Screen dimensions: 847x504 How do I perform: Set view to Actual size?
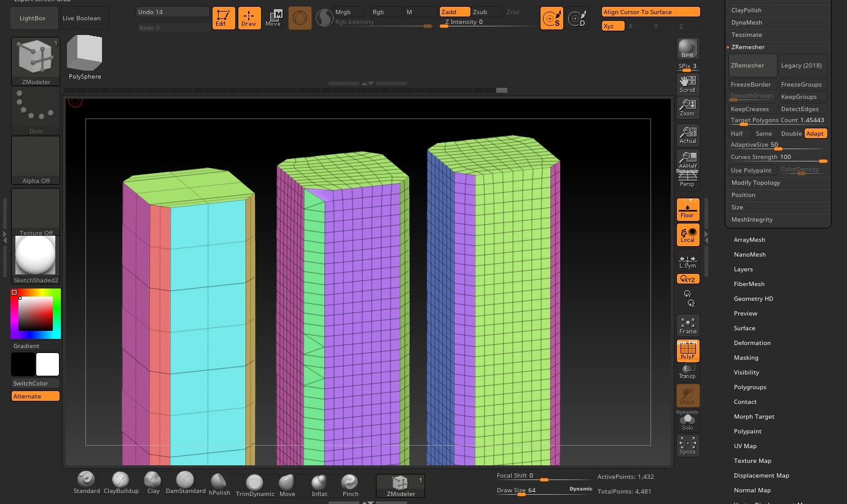coord(687,135)
